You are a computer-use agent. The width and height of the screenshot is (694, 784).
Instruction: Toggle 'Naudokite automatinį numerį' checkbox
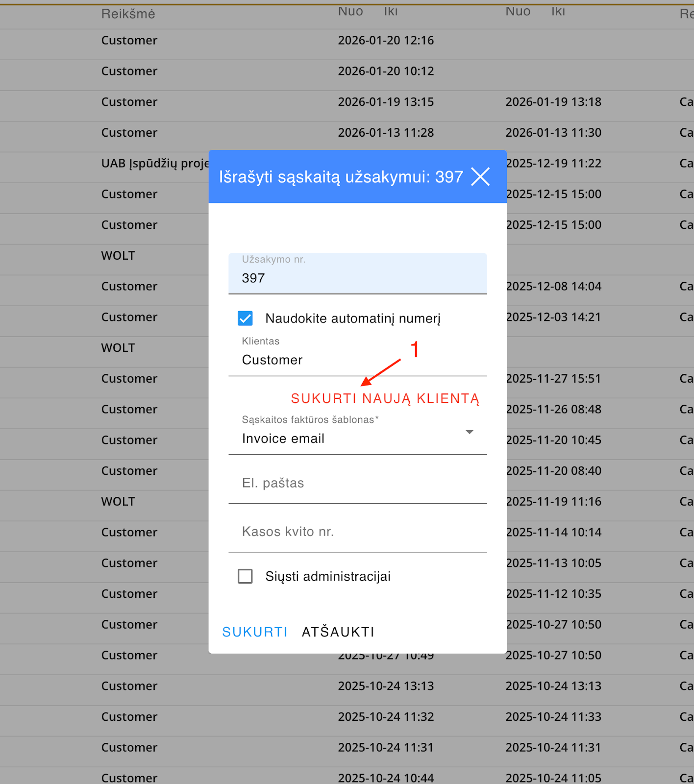[245, 318]
